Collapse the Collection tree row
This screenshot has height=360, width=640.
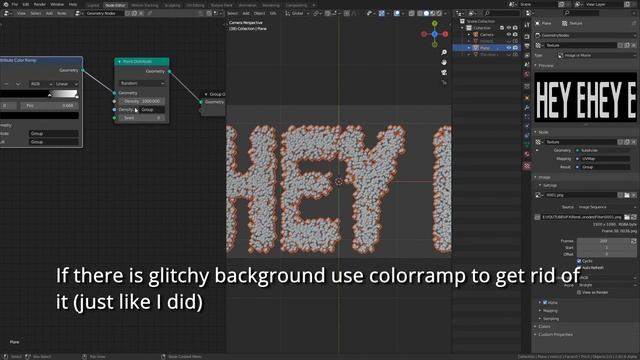[x=463, y=28]
